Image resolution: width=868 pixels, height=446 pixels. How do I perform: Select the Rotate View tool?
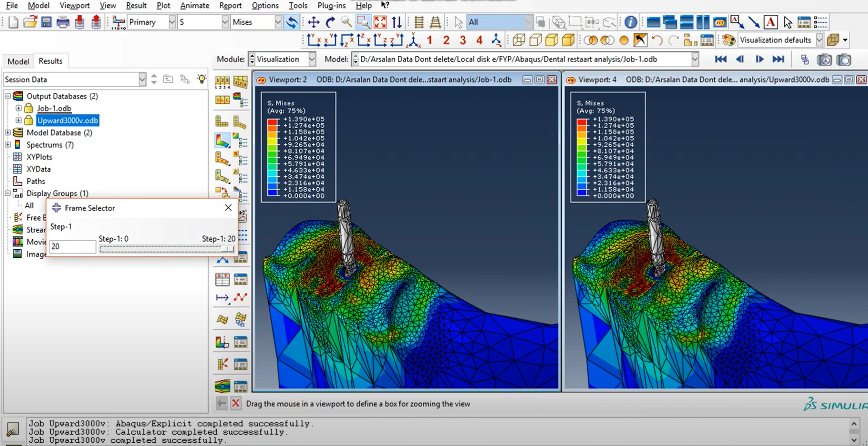tap(330, 22)
